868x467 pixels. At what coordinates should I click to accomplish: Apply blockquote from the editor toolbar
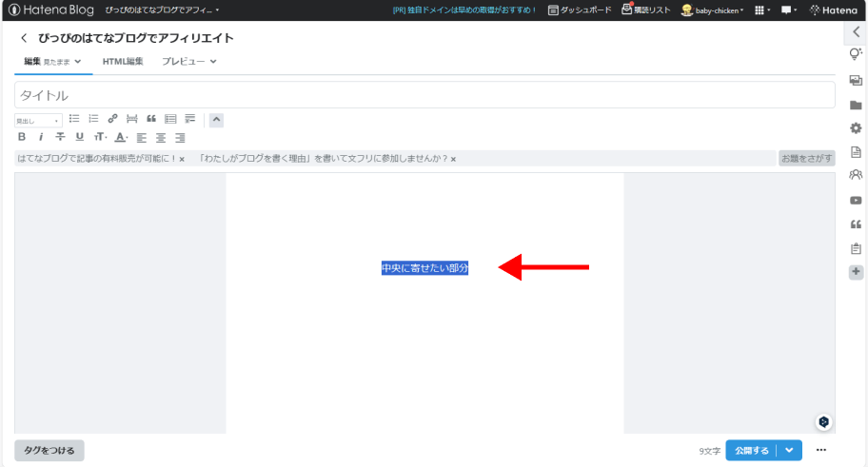(x=151, y=119)
